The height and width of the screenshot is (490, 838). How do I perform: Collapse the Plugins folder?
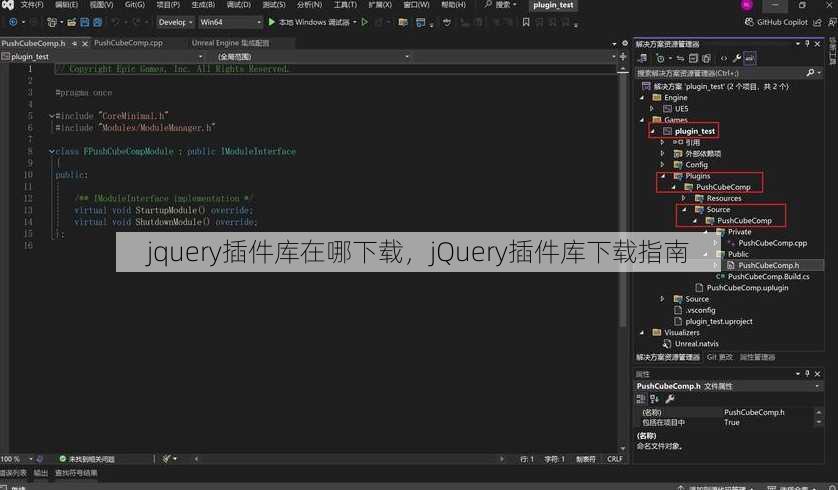[x=663, y=176]
